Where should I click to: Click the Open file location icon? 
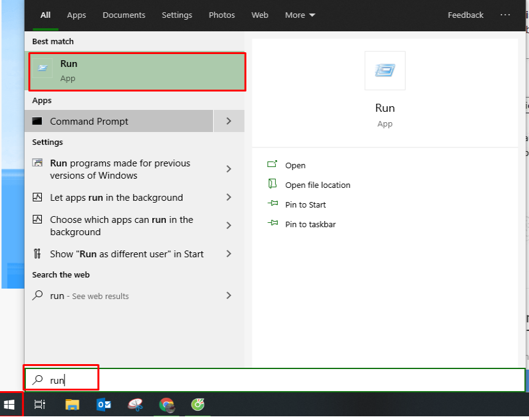click(x=272, y=184)
